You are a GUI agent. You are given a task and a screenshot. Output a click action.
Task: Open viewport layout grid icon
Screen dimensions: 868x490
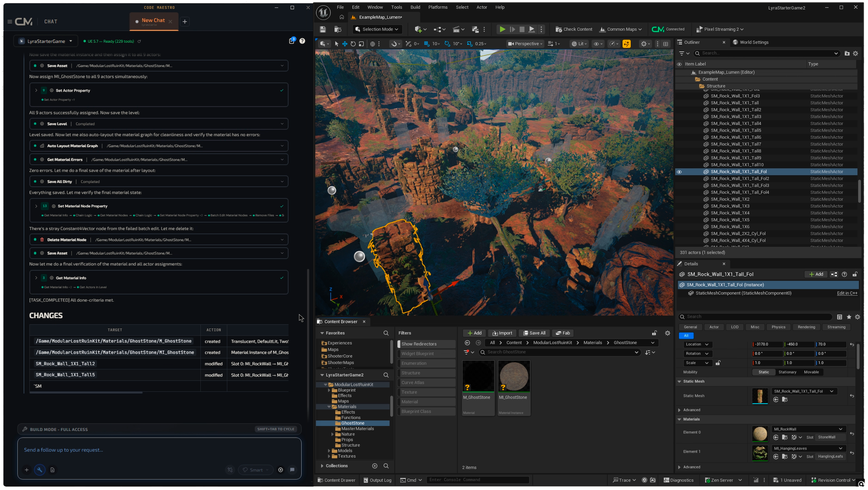click(x=666, y=44)
